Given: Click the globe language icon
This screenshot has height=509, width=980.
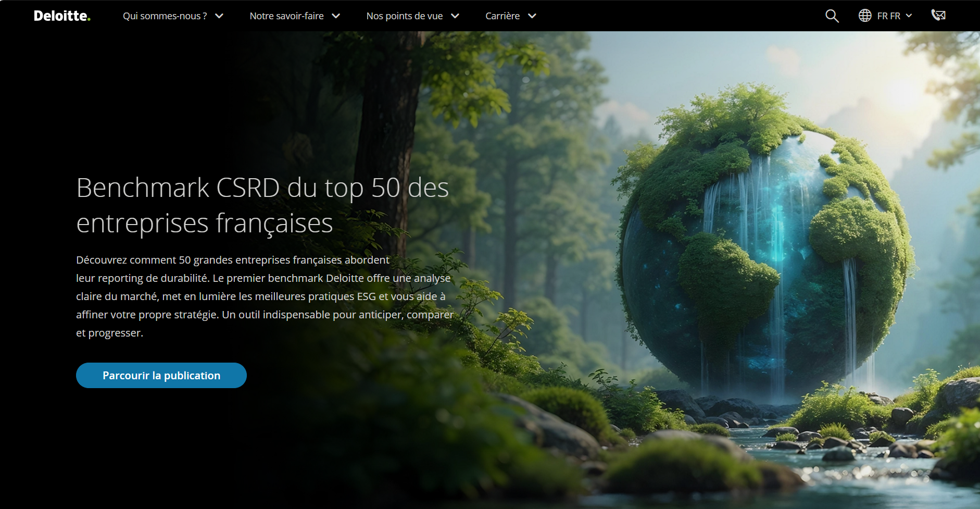Looking at the screenshot, I should pos(865,16).
